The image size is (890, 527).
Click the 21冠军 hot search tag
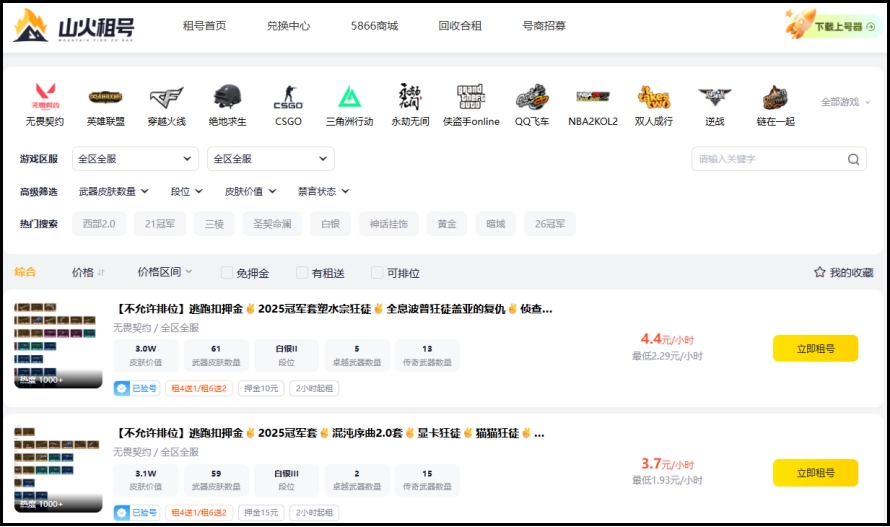(x=159, y=224)
